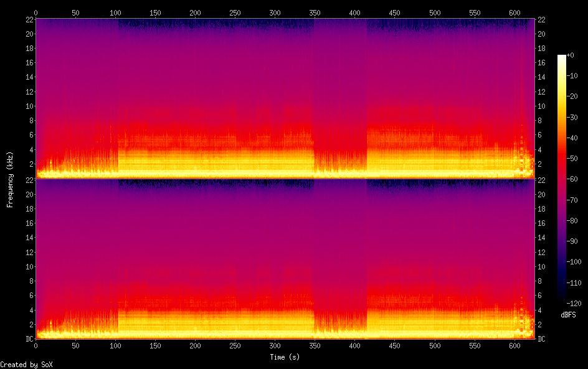This screenshot has height=369, width=588.
Task: Click the '500' tick on top time axis
Action: 435,12
